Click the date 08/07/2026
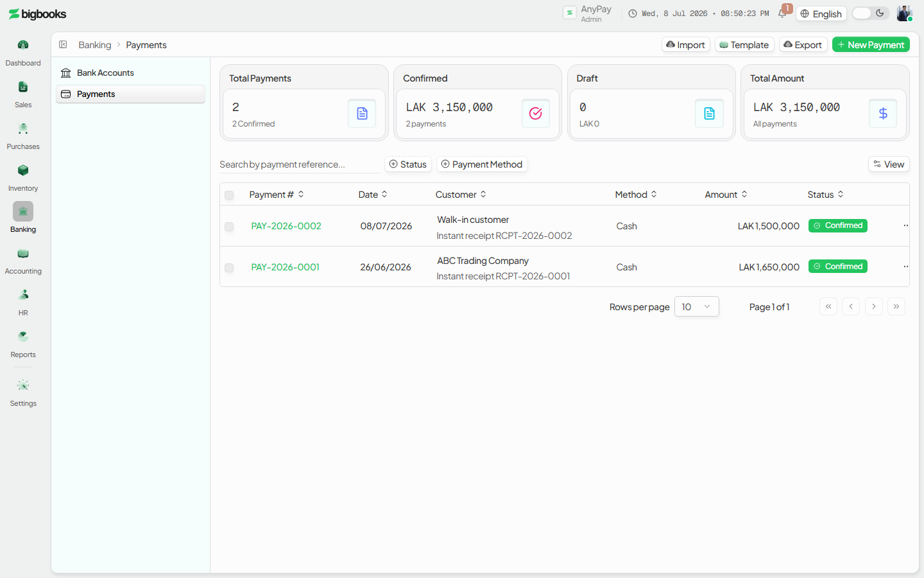This screenshot has width=924, height=578. point(386,226)
